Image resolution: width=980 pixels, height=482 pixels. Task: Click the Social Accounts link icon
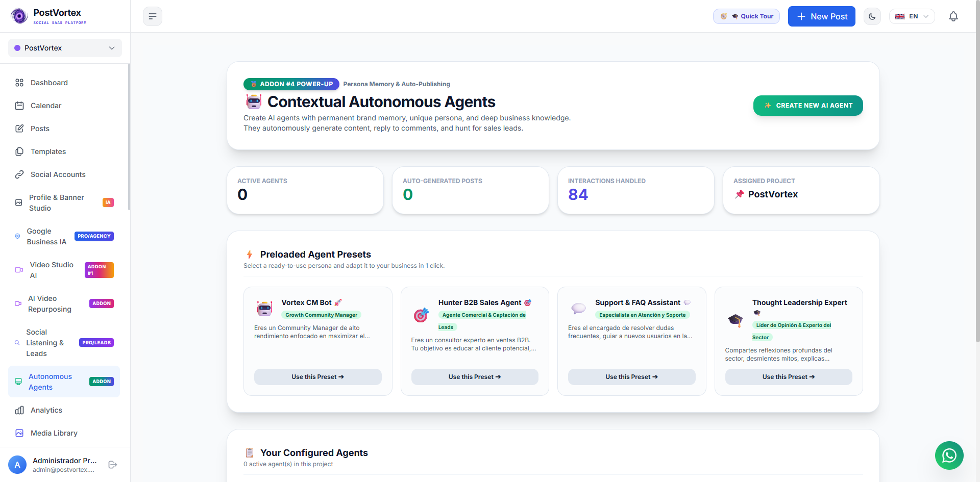[x=19, y=174]
